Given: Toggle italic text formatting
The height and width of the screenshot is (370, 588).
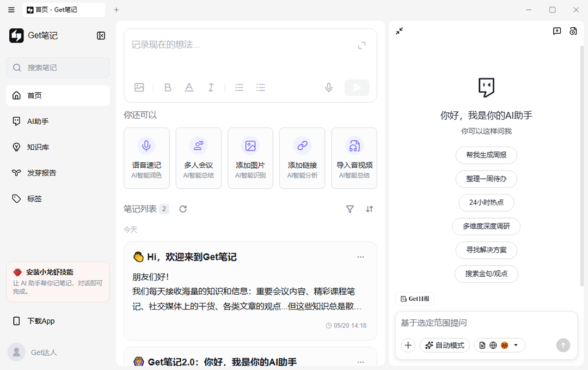Looking at the screenshot, I should click(x=211, y=87).
